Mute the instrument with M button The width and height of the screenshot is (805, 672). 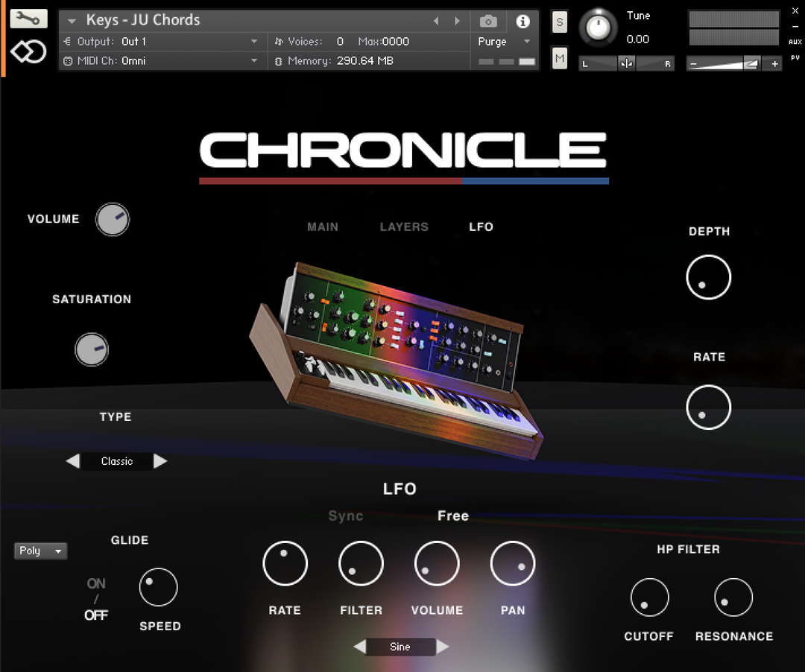560,57
